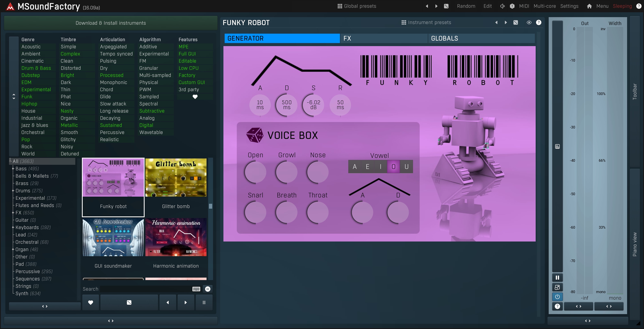644x329 pixels.
Task: Click the panic exclamation icon
Action: click(x=512, y=6)
